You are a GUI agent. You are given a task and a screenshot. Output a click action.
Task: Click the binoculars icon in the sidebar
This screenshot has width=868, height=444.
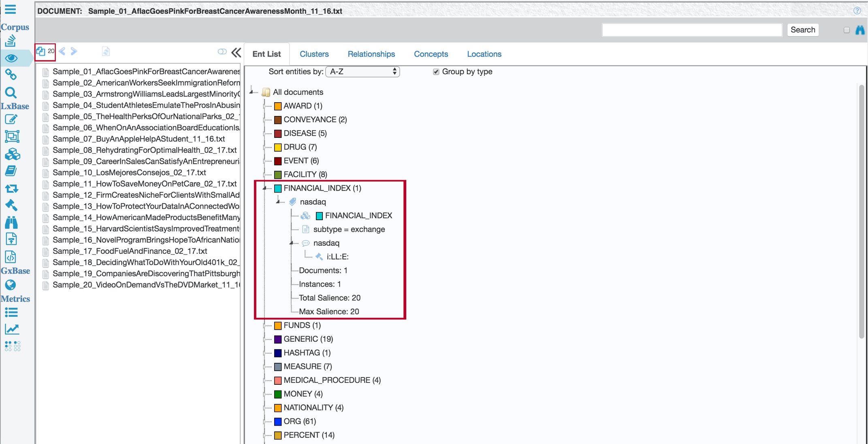pos(12,222)
